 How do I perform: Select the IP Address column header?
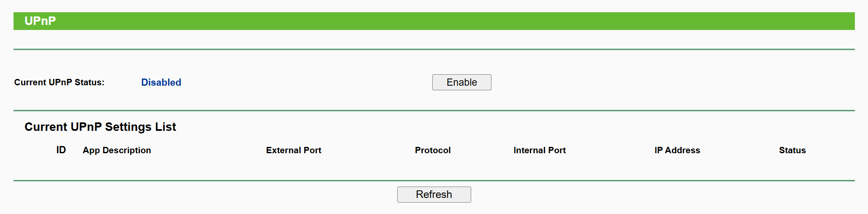pos(677,150)
